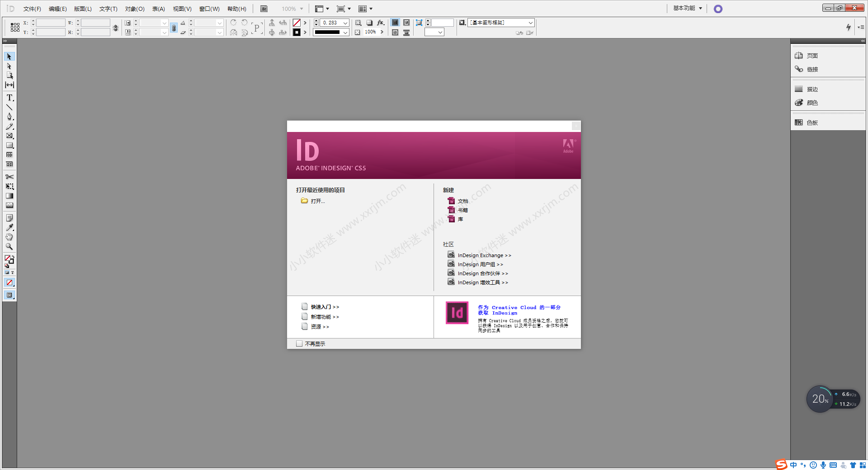868x470 pixels.
Task: Select the Hand tool
Action: point(9,237)
